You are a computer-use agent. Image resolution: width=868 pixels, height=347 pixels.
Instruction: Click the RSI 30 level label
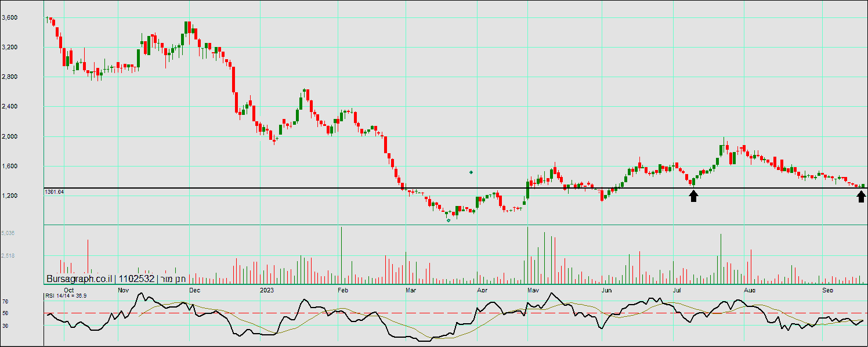[x=5, y=326]
